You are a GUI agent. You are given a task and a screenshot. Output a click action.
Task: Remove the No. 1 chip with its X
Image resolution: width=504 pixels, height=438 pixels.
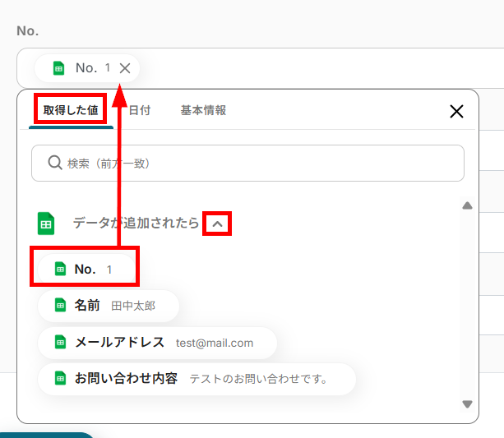point(125,68)
